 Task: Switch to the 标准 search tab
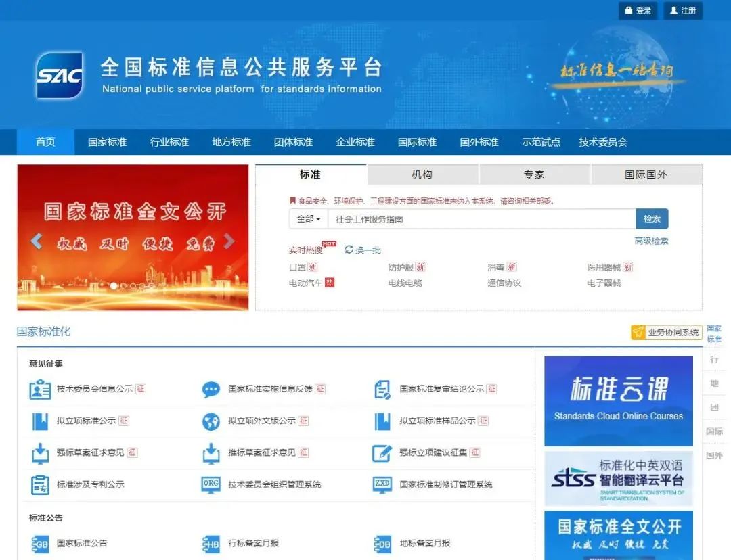(x=310, y=174)
